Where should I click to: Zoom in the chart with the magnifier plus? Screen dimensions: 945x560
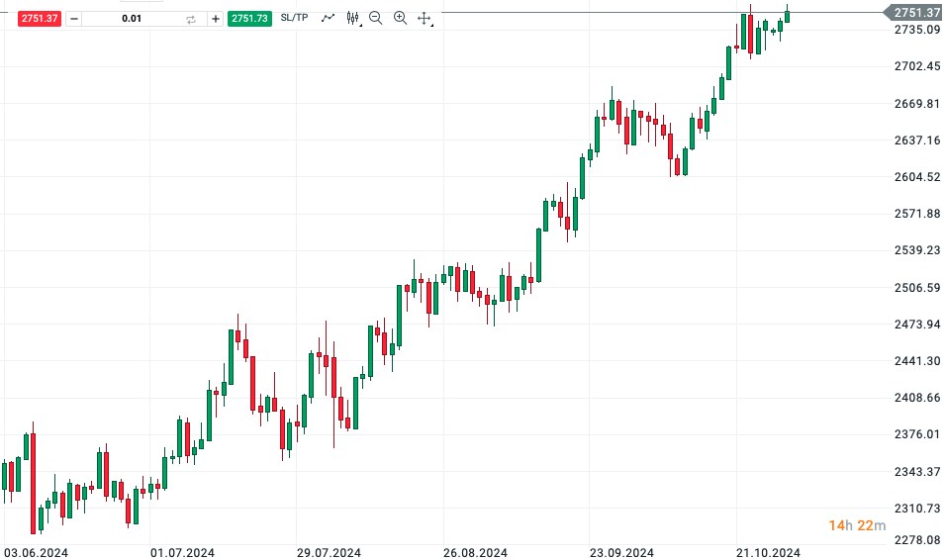(x=400, y=18)
